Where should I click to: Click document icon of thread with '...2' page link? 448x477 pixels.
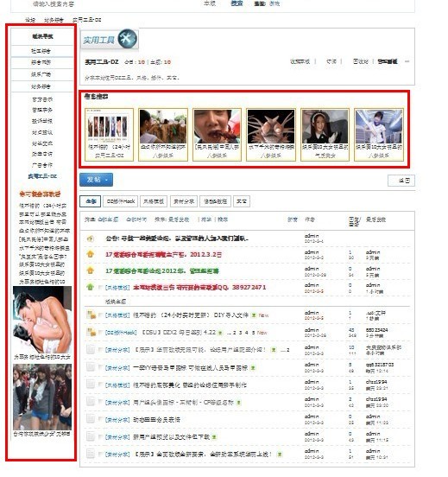pyautogui.click(x=91, y=349)
